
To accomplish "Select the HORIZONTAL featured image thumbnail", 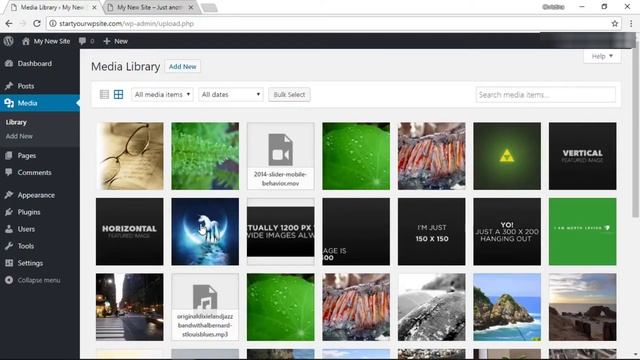I will [130, 231].
